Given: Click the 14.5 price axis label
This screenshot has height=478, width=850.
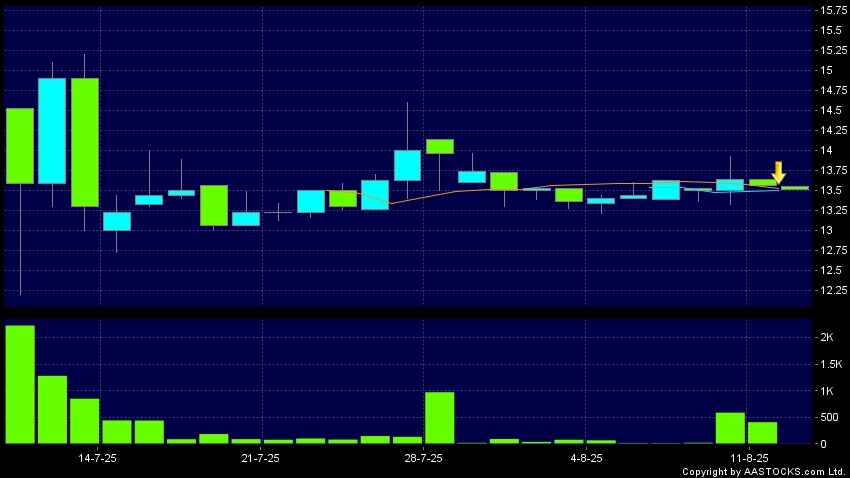Looking at the screenshot, I should click(x=830, y=110).
